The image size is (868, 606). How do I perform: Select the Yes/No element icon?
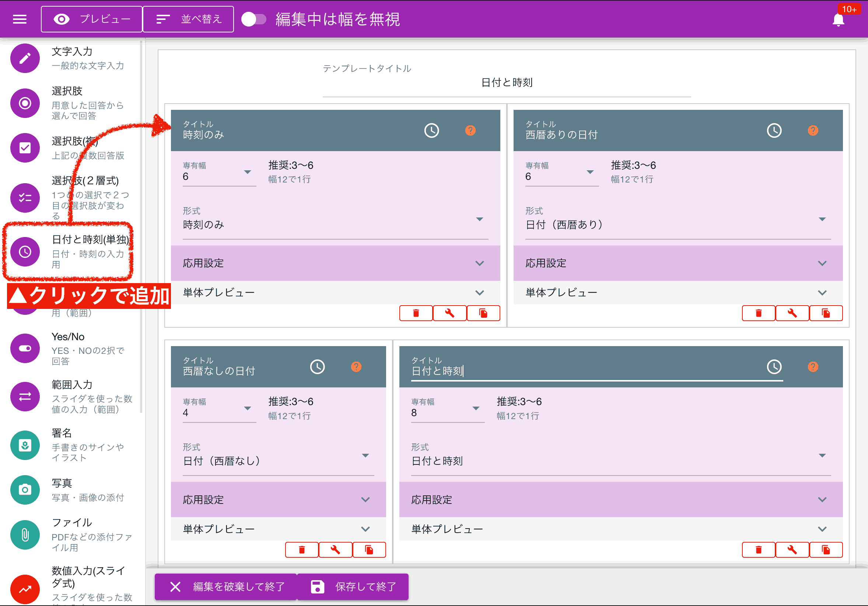click(x=25, y=348)
